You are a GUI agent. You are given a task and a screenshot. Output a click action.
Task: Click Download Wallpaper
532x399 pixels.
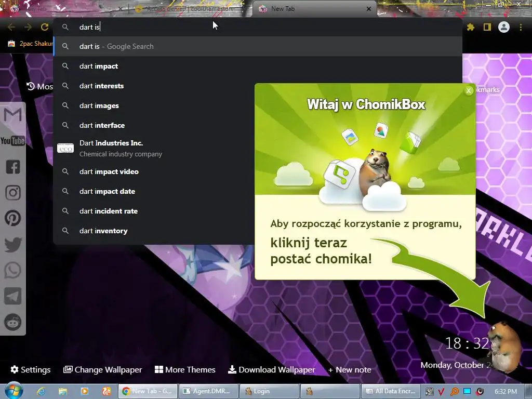[271, 369]
